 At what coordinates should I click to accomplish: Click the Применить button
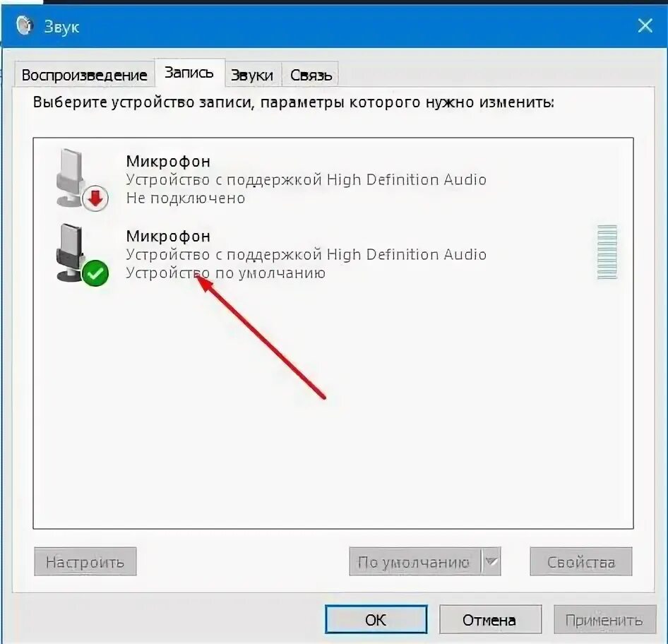tap(604, 619)
